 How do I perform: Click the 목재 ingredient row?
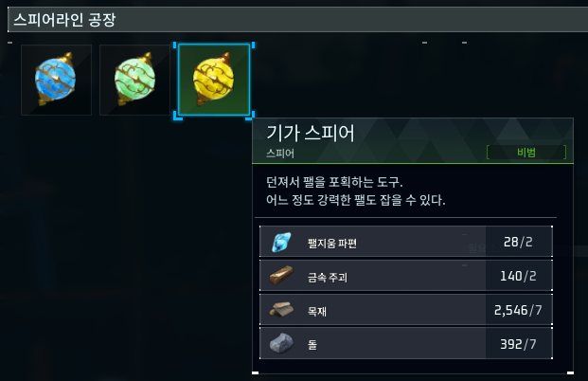pos(406,310)
